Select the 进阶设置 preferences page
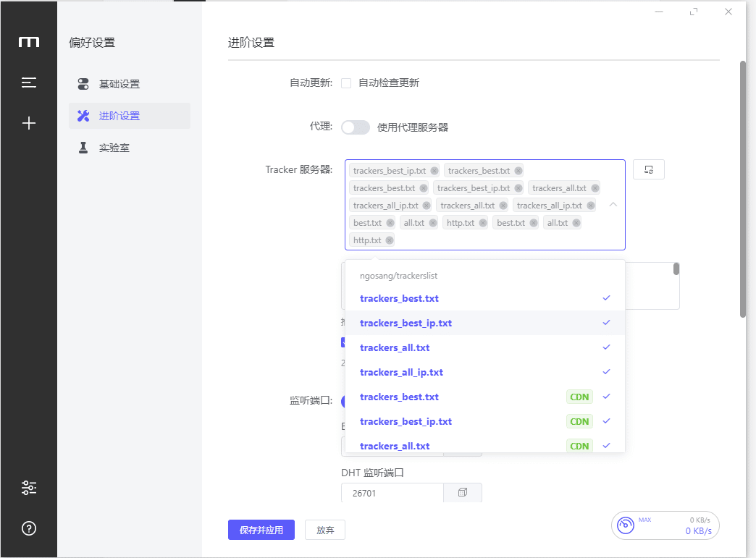 [x=129, y=116]
